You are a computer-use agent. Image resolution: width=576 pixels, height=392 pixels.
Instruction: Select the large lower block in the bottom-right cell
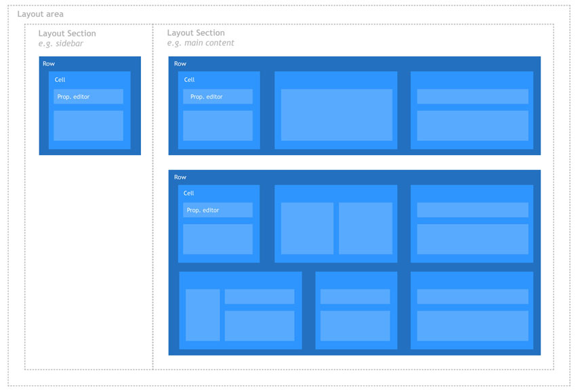[x=472, y=326]
